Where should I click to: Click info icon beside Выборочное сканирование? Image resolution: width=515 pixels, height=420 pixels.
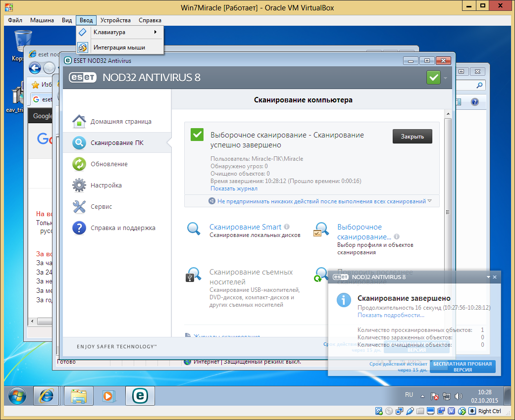(x=397, y=236)
